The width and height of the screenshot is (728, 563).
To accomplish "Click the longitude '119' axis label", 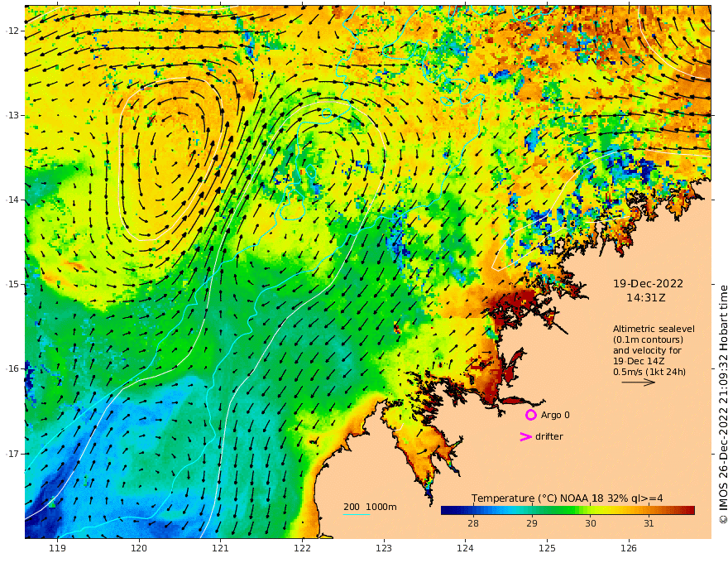I will (x=58, y=549).
